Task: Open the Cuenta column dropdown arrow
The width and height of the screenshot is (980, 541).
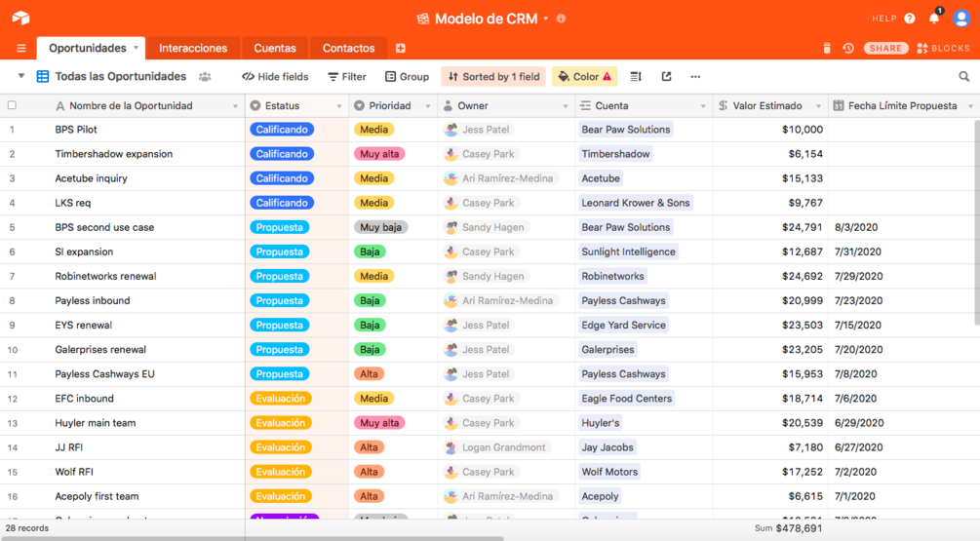Action: pyautogui.click(x=702, y=106)
